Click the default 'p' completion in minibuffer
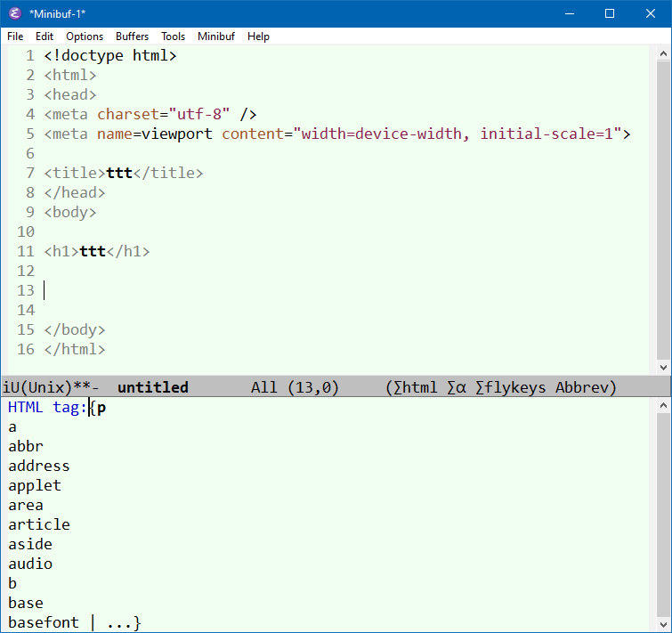672x633 pixels. pyautogui.click(x=101, y=408)
